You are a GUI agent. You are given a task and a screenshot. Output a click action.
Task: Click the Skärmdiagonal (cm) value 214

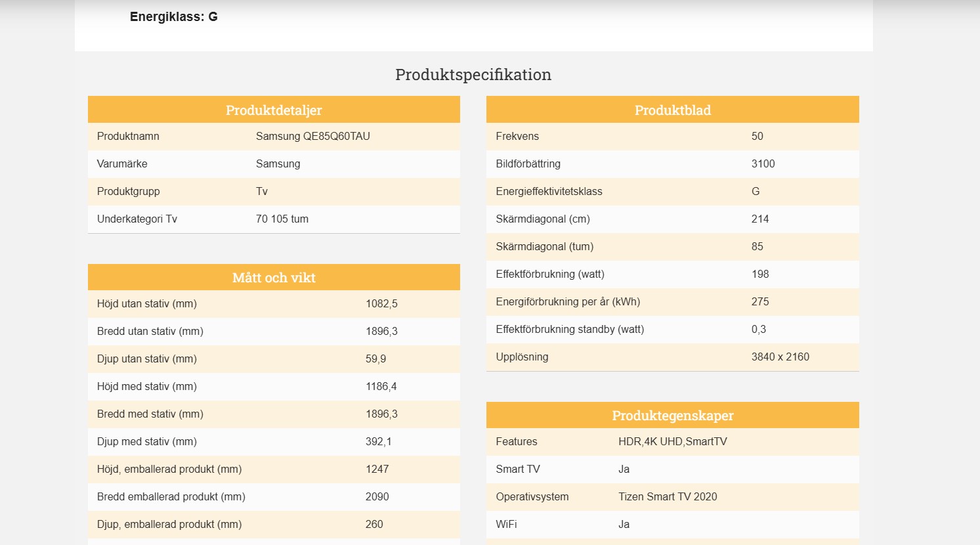click(x=759, y=219)
